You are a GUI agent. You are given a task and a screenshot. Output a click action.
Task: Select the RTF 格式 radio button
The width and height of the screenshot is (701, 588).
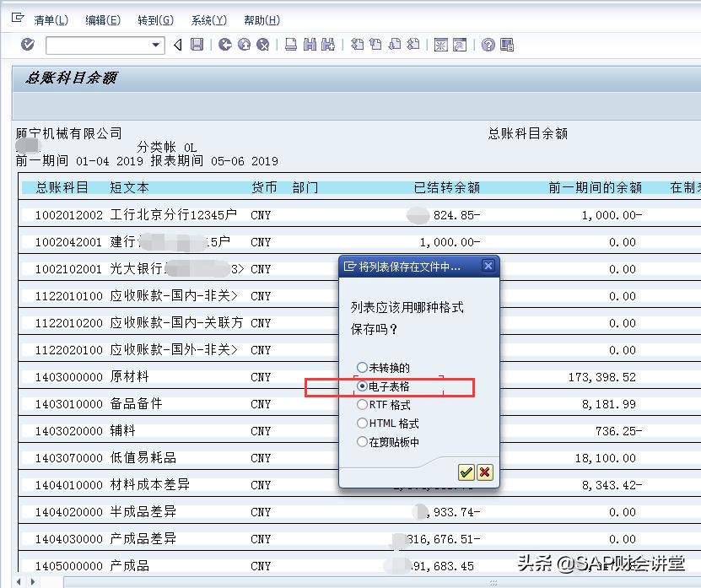pos(362,406)
